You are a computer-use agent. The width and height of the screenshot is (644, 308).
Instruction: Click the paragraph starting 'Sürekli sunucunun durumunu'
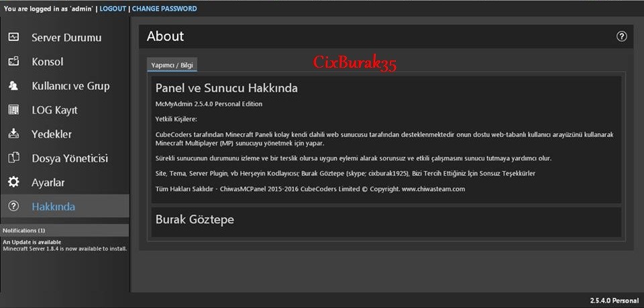pyautogui.click(x=354, y=158)
